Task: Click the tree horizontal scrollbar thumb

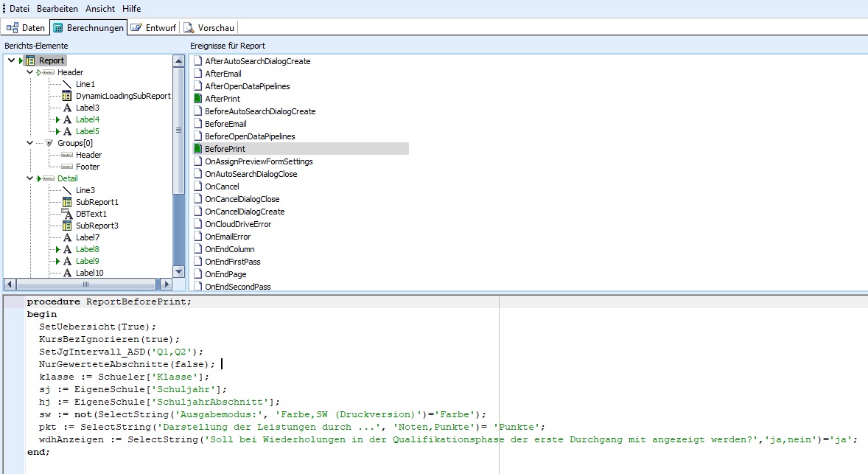Action: (85, 284)
